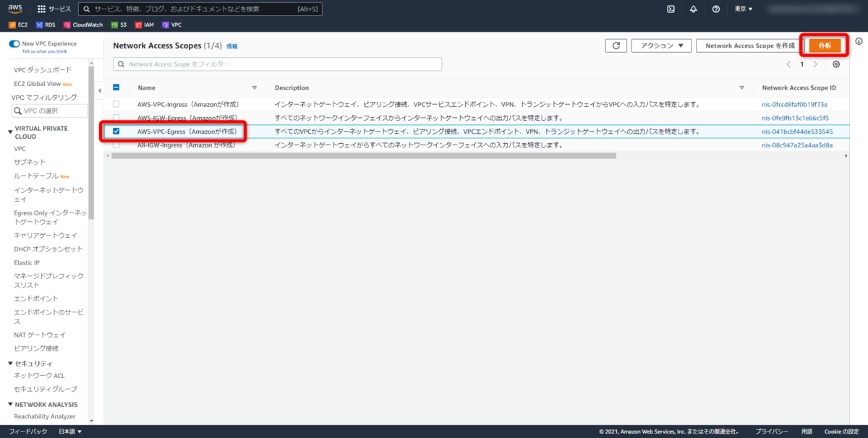Check the AWS-IGW-Egress row checkbox
This screenshot has height=438, width=868.
point(116,118)
